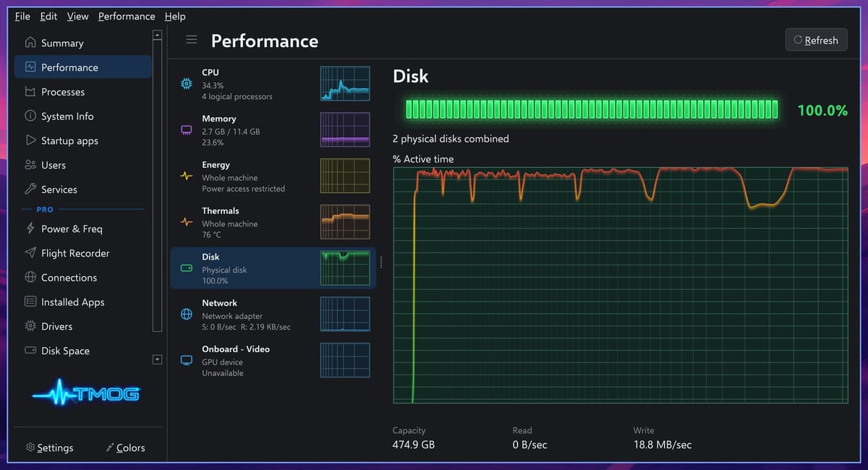Click the Energy pulse icon in resource list
Viewport: 868px width, 470px height.
[187, 176]
